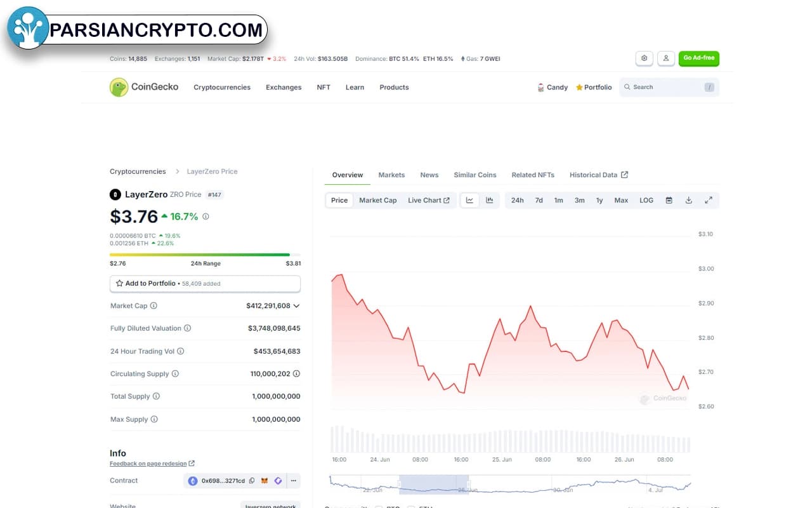Open the layerzero.network website link
The height and width of the screenshot is (508, 812).
270,505
